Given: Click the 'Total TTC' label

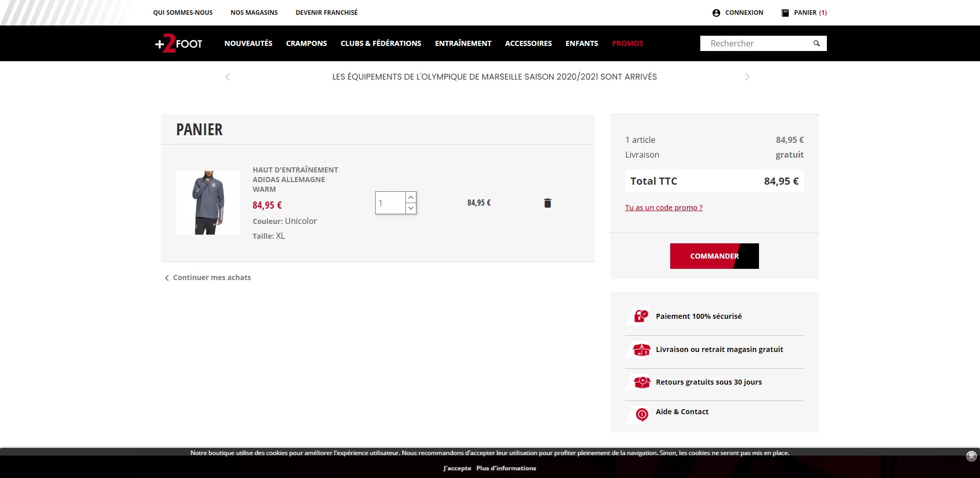Looking at the screenshot, I should (654, 181).
